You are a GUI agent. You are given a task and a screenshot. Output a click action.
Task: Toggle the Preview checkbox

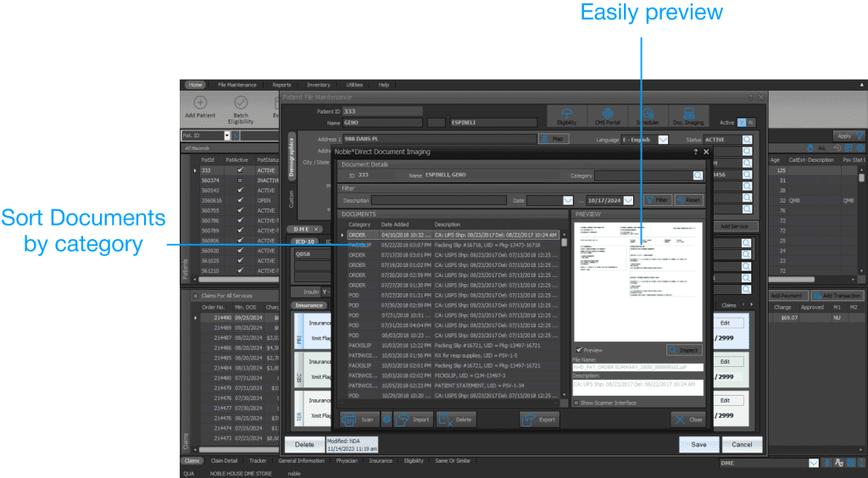[x=579, y=350]
